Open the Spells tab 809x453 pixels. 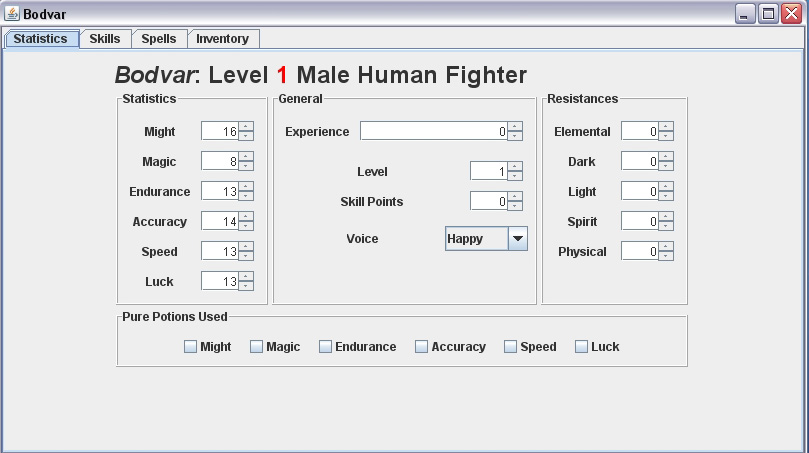tap(159, 39)
